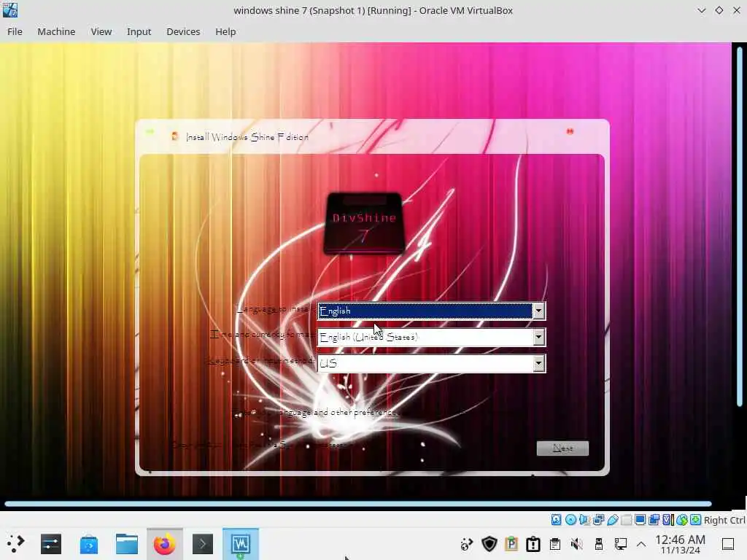Click the hard disk activity status icon
This screenshot has height=560, width=747.
pyautogui.click(x=556, y=519)
